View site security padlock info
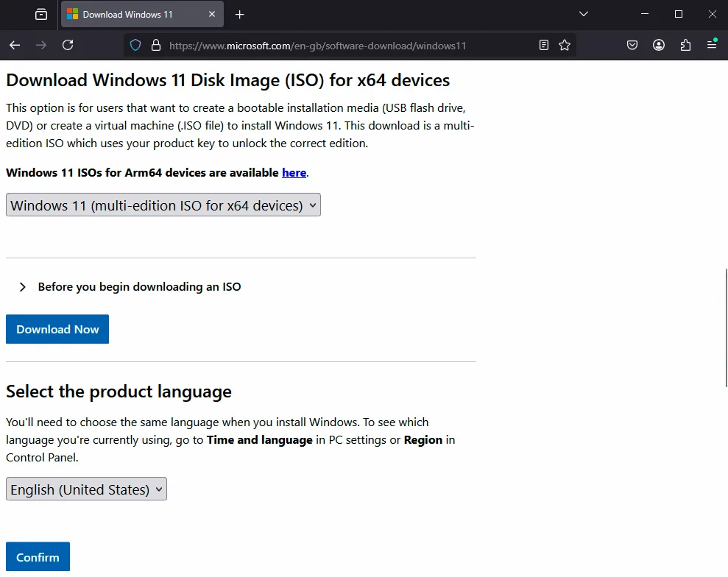 click(156, 45)
